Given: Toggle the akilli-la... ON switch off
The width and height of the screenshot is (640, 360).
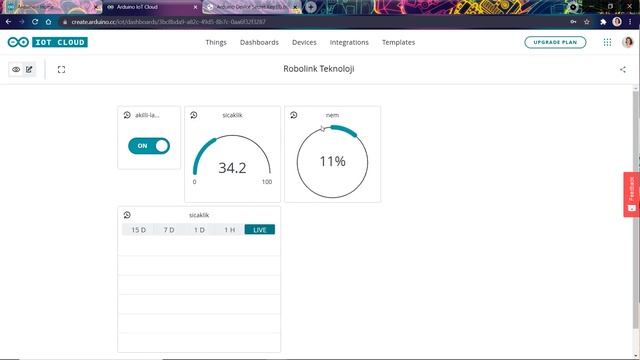Looking at the screenshot, I should (x=149, y=146).
